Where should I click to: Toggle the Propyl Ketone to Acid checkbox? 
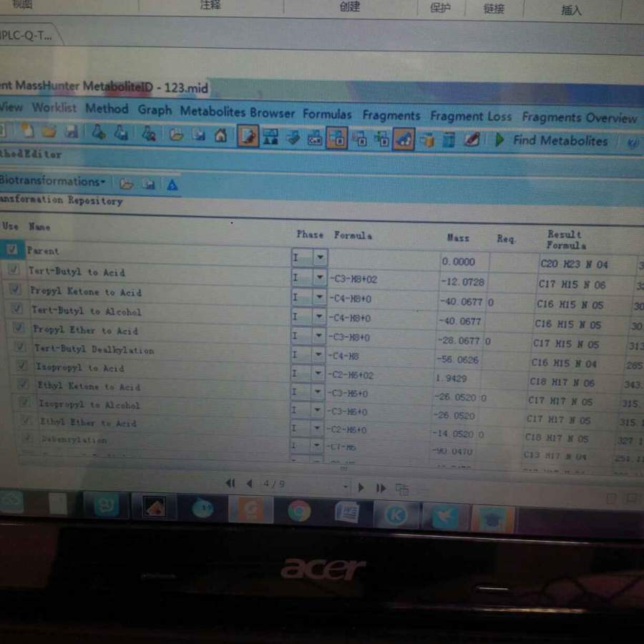tap(15, 289)
